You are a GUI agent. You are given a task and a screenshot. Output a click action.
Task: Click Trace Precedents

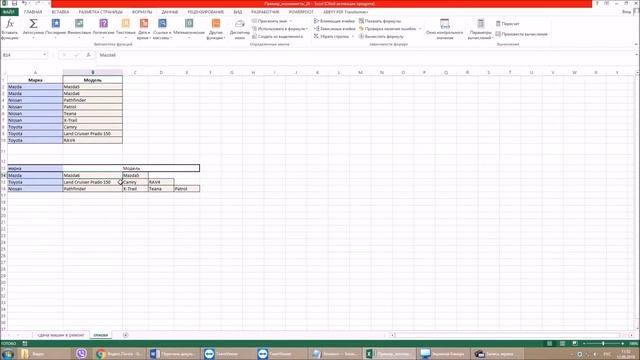pos(334,21)
